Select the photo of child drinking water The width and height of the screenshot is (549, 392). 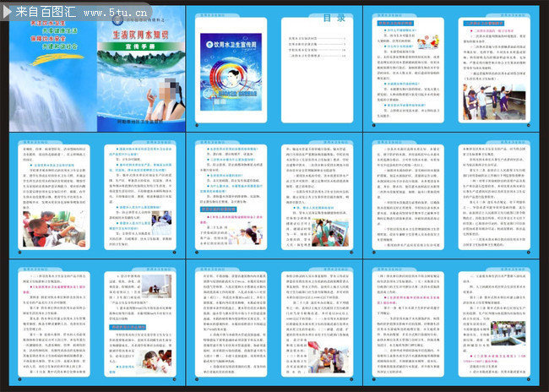point(154,362)
